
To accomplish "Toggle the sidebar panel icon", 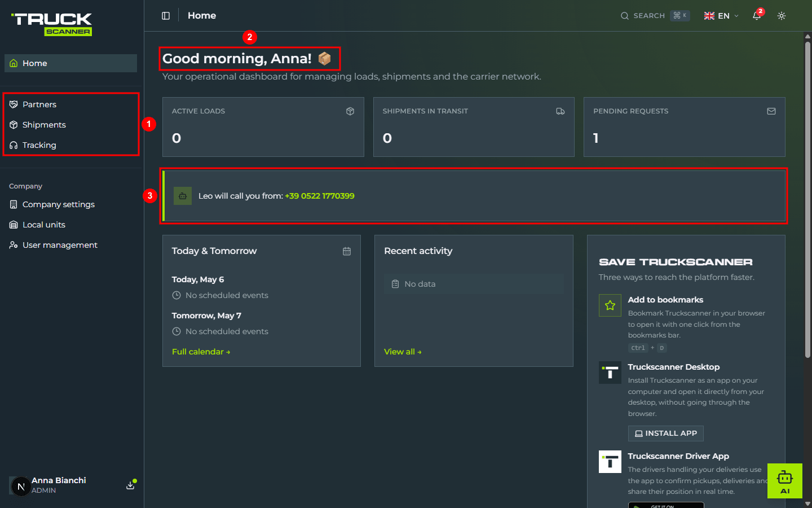I will click(166, 16).
